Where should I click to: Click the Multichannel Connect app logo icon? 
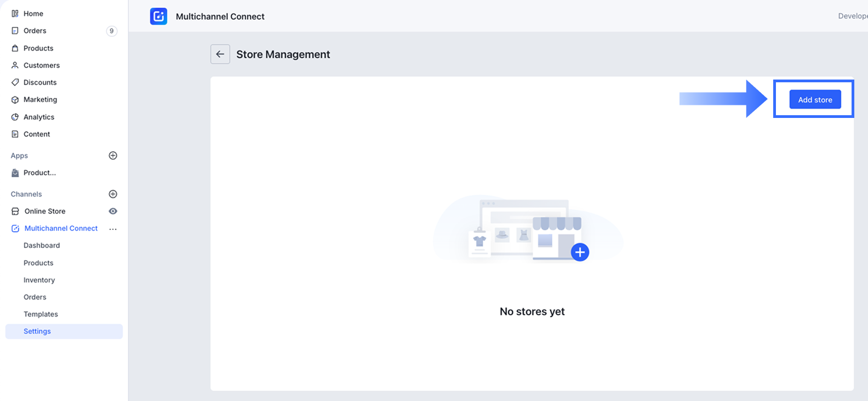click(x=158, y=16)
